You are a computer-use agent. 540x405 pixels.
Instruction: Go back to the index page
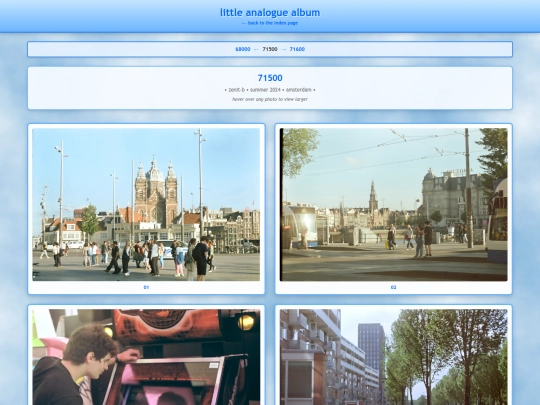(x=270, y=23)
